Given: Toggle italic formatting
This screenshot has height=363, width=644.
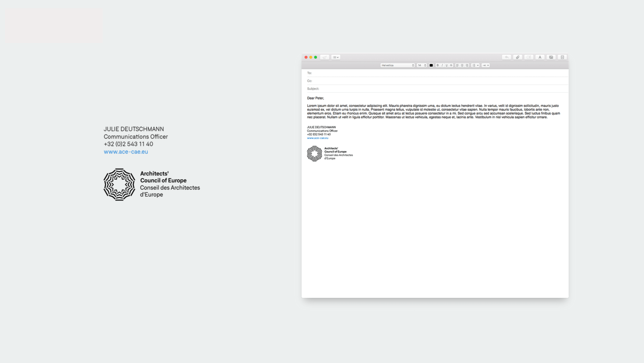Looking at the screenshot, I should click(x=442, y=65).
